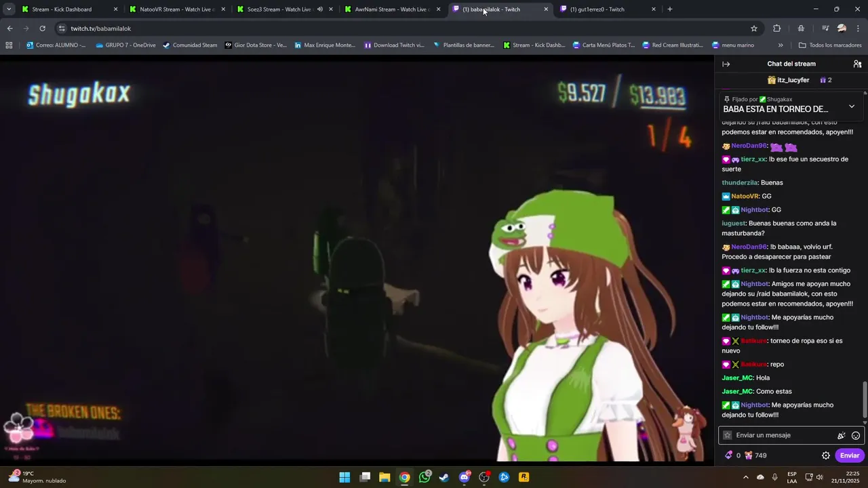Open the Carta Menú Platos bookmark
This screenshot has width=868, height=488.
click(x=604, y=45)
